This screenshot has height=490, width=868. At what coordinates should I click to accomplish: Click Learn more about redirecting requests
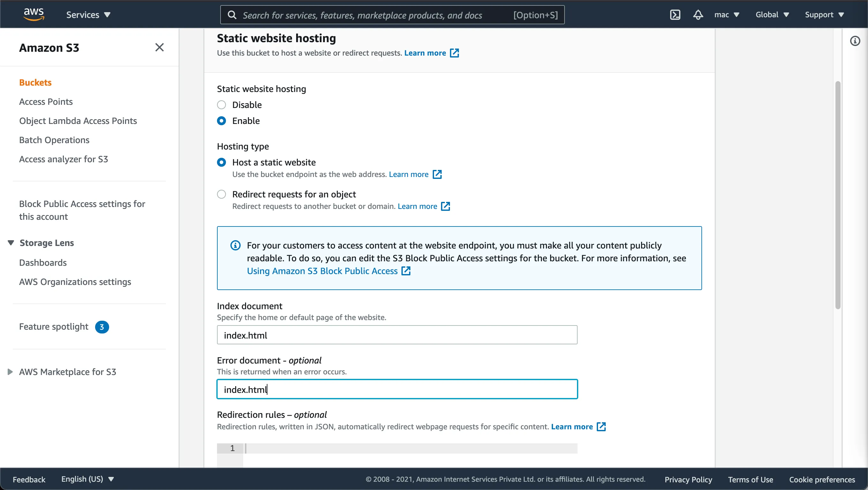click(417, 206)
